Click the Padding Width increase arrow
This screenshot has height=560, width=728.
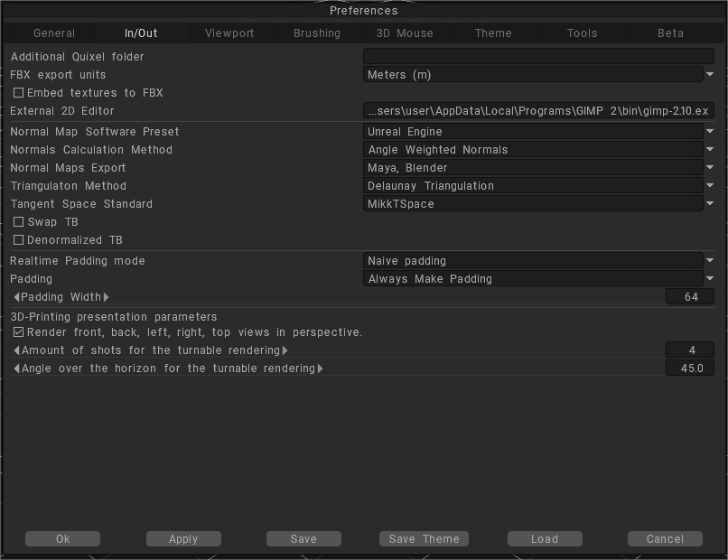(106, 297)
